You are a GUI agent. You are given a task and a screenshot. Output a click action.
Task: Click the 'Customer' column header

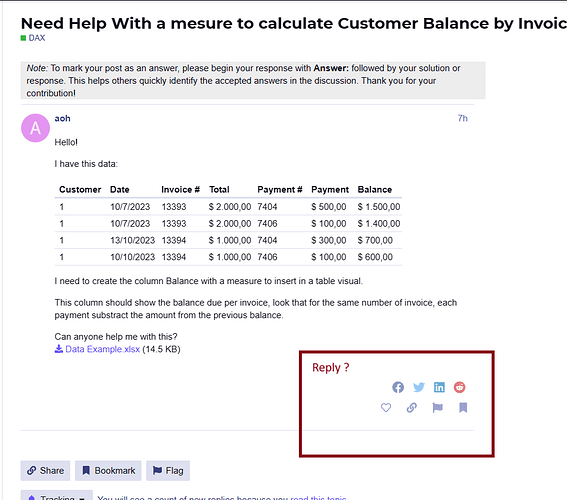80,189
